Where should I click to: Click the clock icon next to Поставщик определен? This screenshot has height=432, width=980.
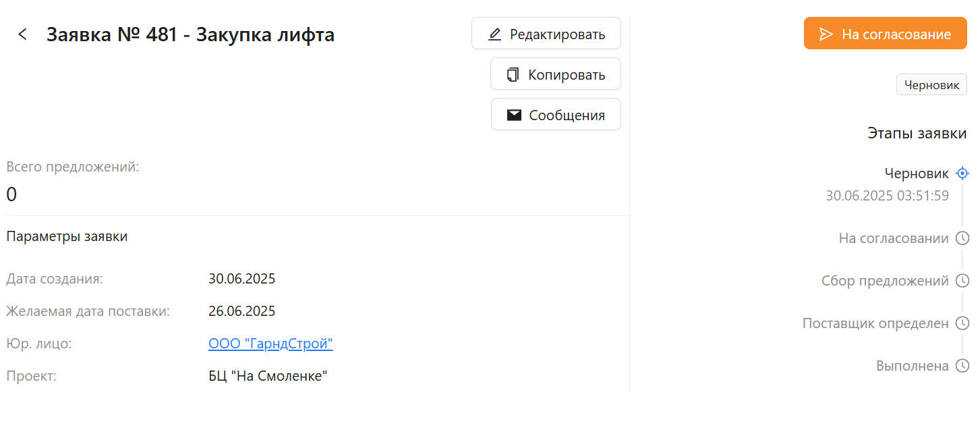pos(962,323)
